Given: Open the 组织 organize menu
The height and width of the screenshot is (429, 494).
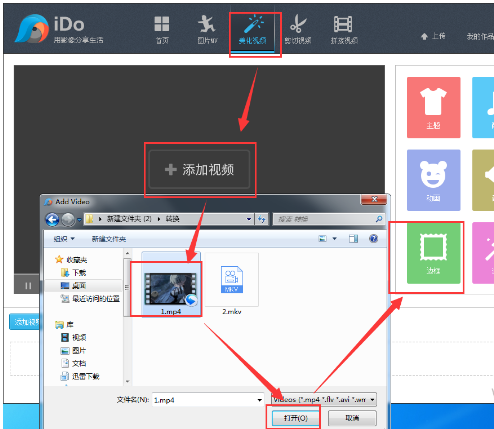Looking at the screenshot, I should tap(64, 239).
